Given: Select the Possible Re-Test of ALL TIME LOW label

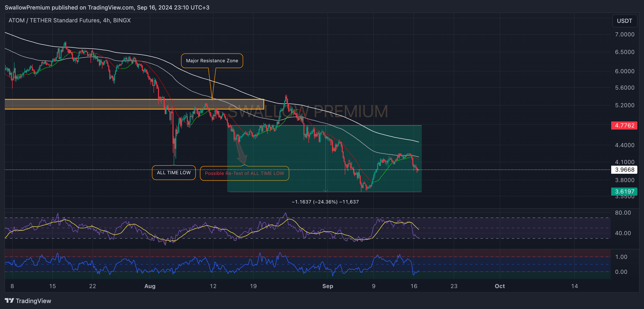Looking at the screenshot, I should point(245,173).
